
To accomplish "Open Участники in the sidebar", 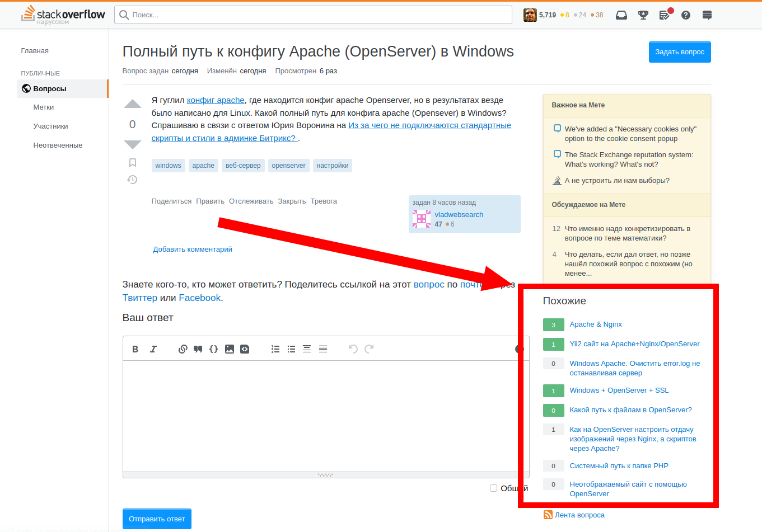I will 51,126.
